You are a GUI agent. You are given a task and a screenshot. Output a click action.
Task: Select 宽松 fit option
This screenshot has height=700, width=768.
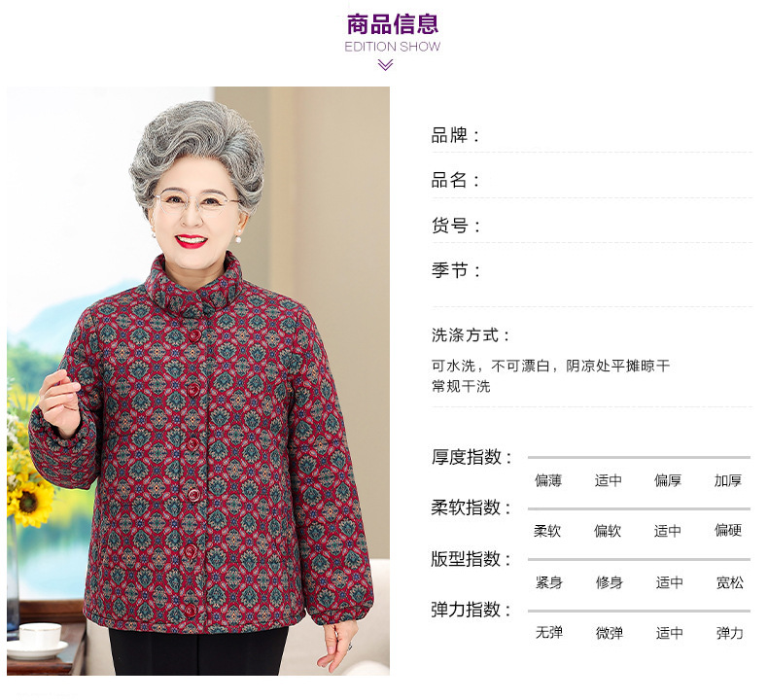click(730, 582)
